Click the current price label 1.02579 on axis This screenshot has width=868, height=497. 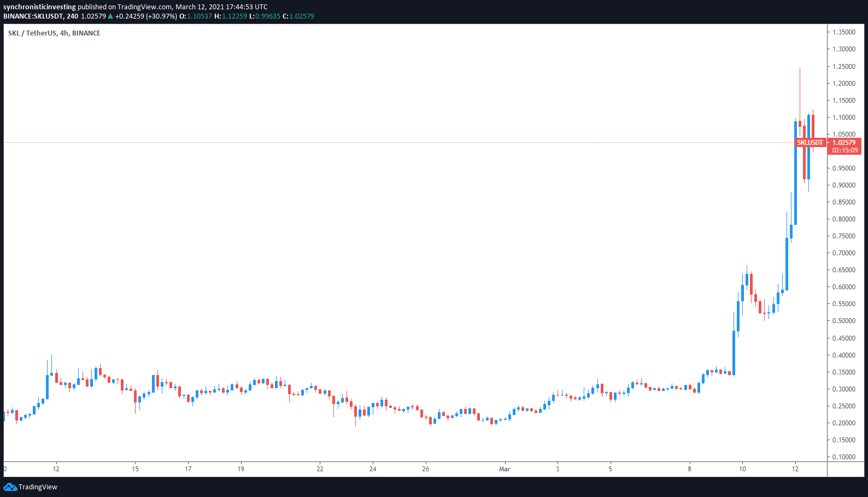844,143
